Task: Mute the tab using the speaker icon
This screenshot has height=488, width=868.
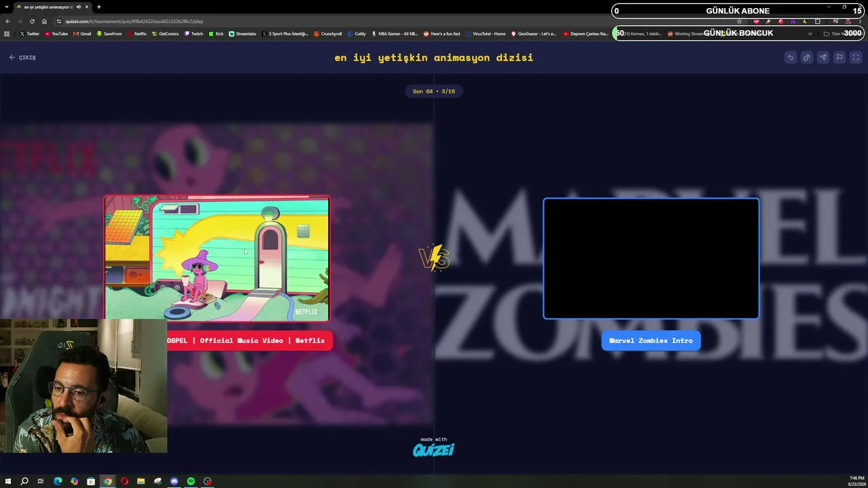Action: (79, 7)
